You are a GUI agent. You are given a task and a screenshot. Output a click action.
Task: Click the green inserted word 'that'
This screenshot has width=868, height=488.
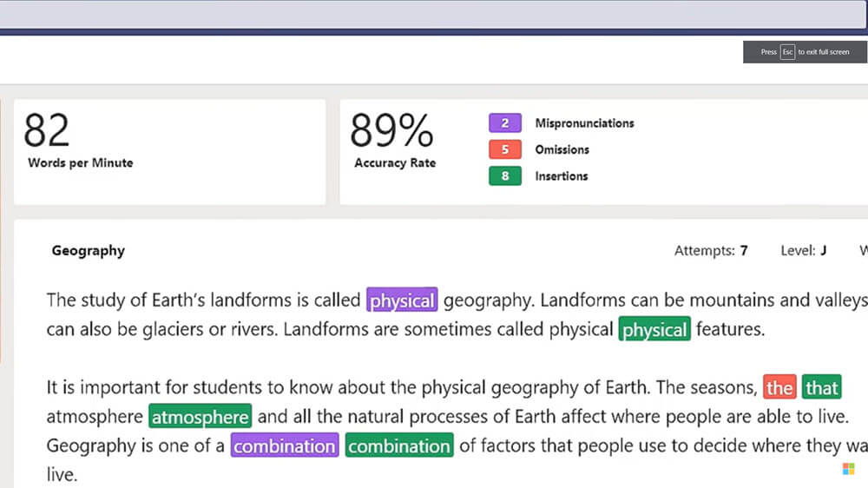pos(821,387)
